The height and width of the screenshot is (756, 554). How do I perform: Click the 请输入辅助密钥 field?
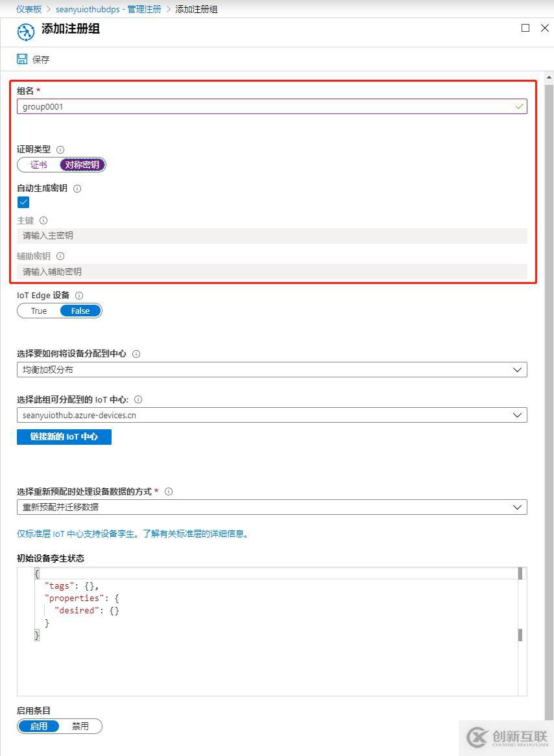coord(272,272)
